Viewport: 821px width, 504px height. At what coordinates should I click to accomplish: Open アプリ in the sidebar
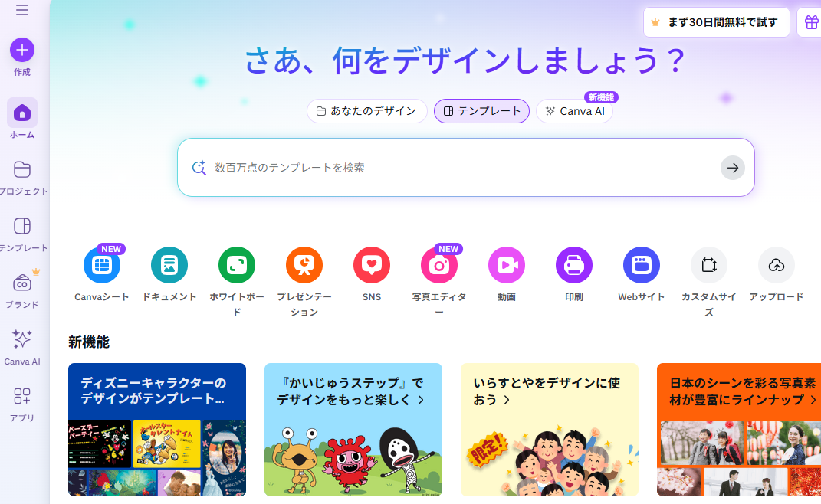(x=22, y=404)
